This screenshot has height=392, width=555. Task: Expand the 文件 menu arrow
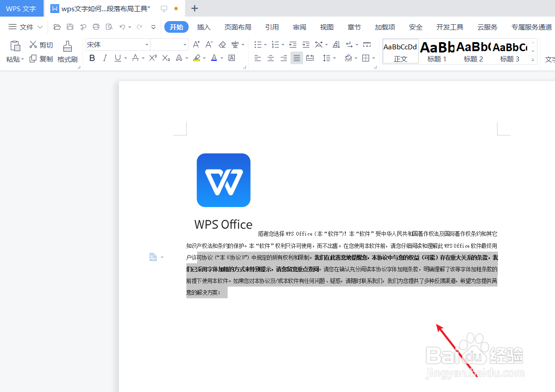tap(40, 27)
